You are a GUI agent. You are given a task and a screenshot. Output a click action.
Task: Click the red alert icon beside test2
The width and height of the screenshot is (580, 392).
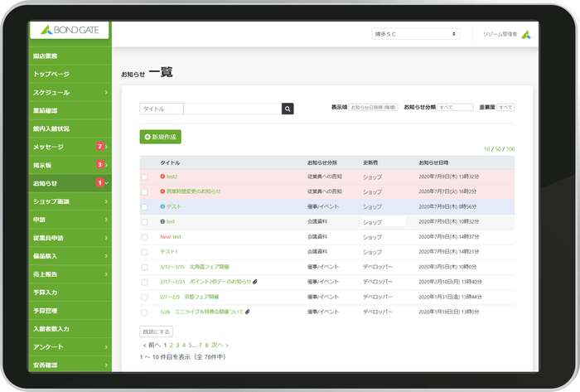coord(162,177)
